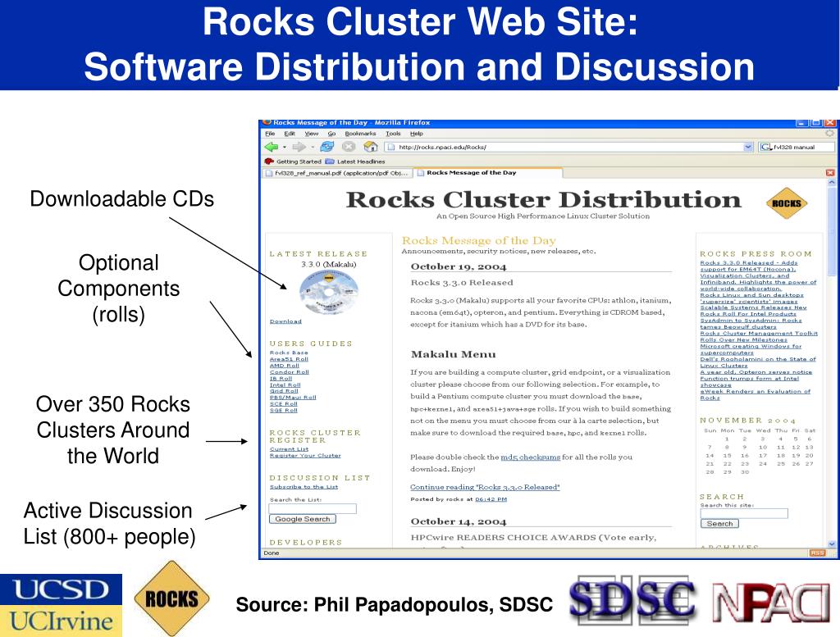The height and width of the screenshot is (637, 840).
Task: Click the Subscribe to the List link
Action: (x=304, y=487)
